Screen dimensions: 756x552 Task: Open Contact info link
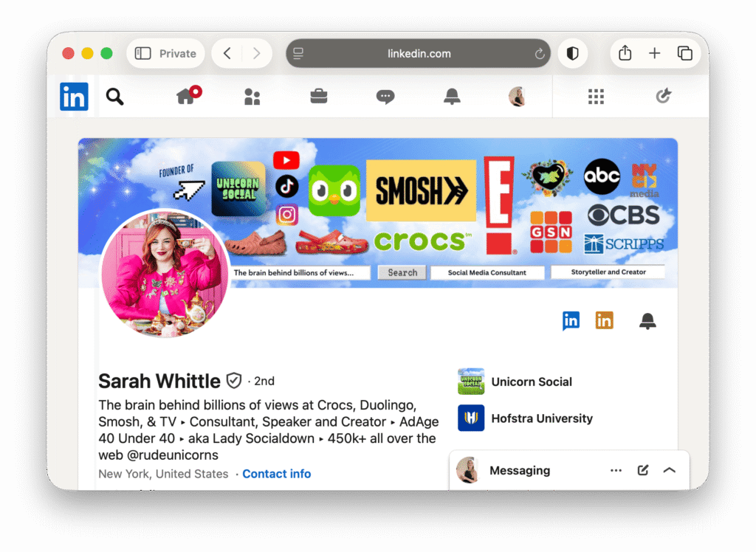(277, 474)
